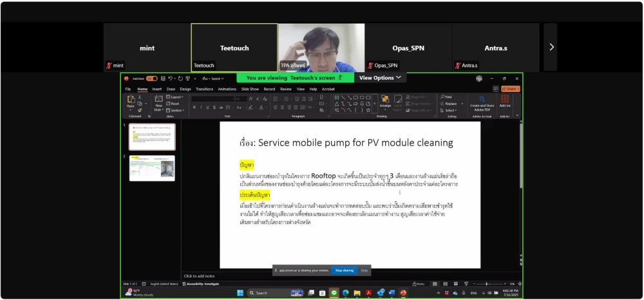Image resolution: width=644 pixels, height=300 pixels.
Task: Click the Undo icon
Action: pyautogui.click(x=170, y=79)
